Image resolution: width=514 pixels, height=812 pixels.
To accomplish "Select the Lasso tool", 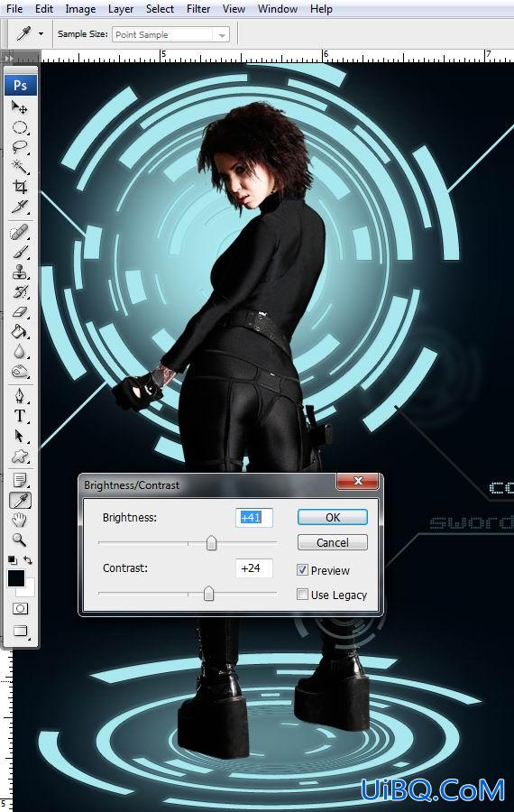I will click(20, 146).
